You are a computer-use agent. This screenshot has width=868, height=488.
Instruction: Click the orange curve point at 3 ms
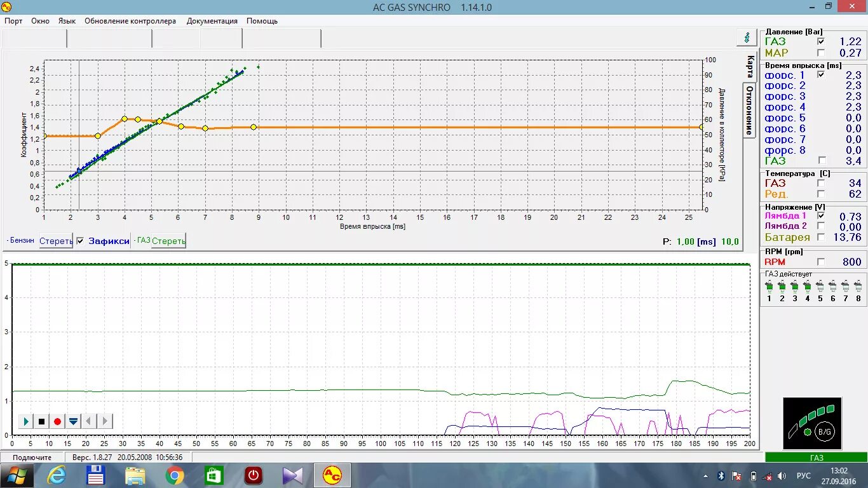coord(98,136)
